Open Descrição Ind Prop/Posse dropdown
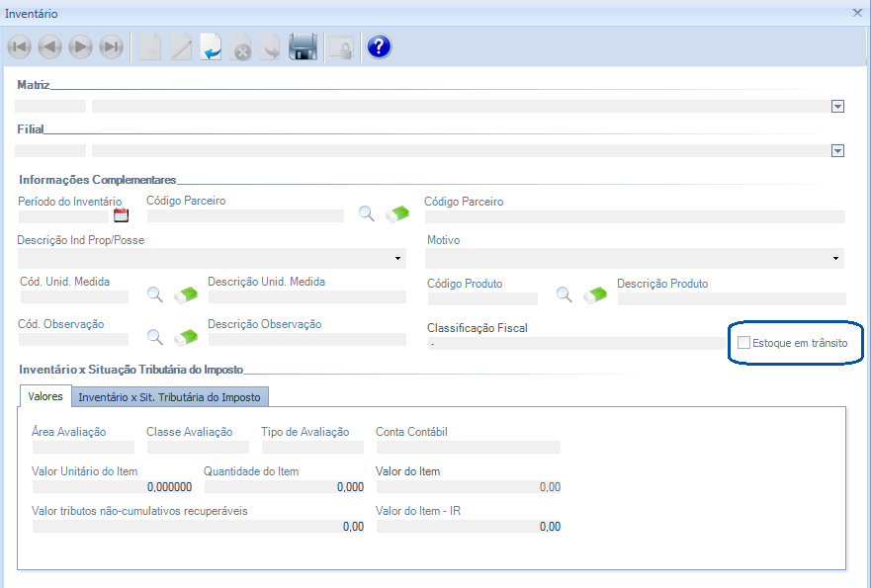Viewport: 871px width, 588px height. click(x=398, y=259)
